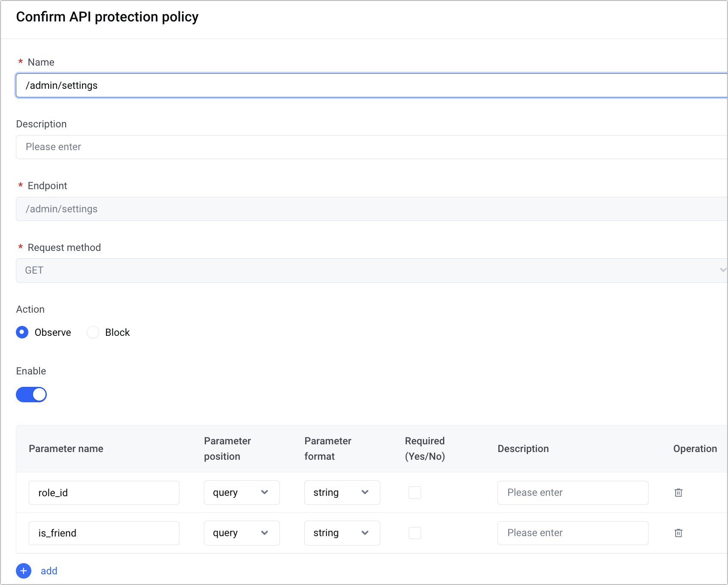This screenshot has width=728, height=585.
Task: Click the Parameter name column header
Action: pos(66,449)
